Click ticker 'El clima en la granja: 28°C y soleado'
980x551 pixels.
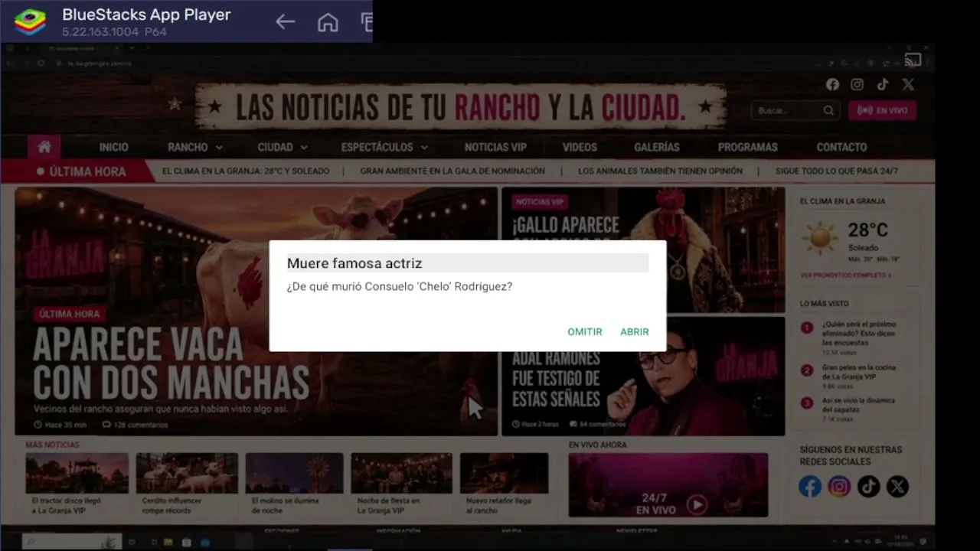246,171
